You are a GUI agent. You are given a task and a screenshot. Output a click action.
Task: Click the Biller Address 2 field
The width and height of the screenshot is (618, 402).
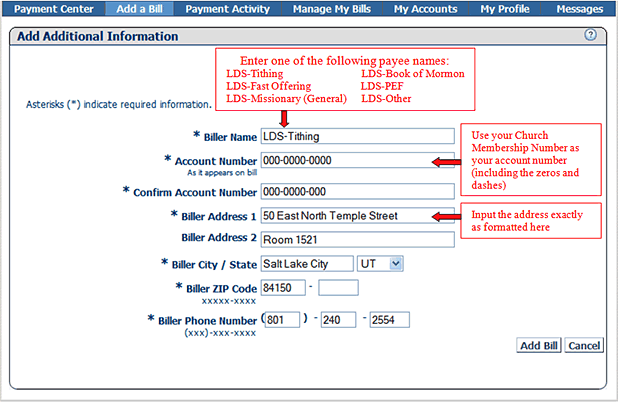[357, 240]
